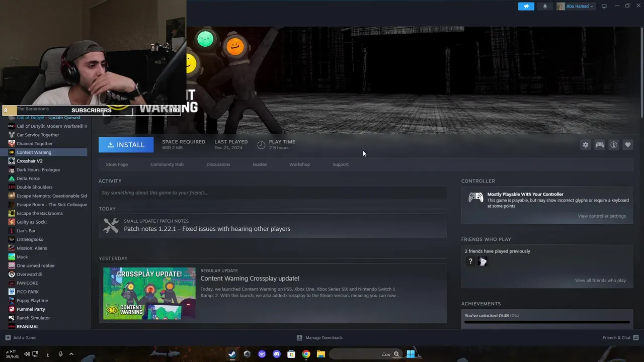644x362 pixels.
Task: Click Add a Game button
Action: [x=21, y=338]
